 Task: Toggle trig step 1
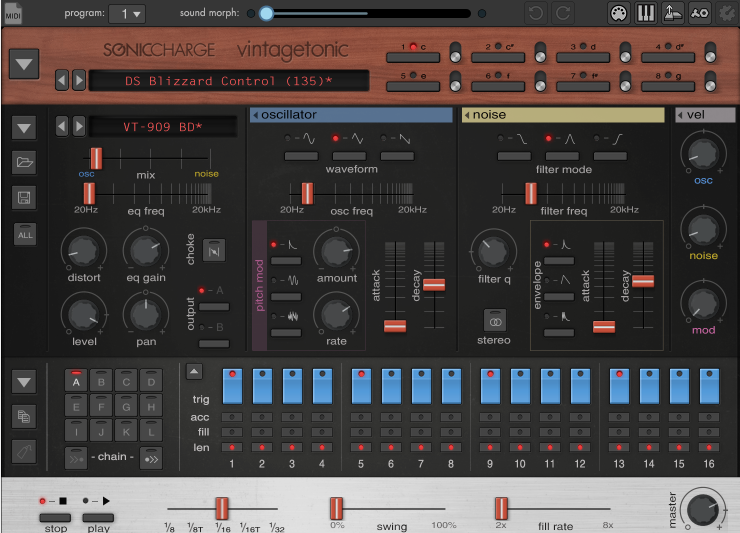pyautogui.click(x=232, y=386)
